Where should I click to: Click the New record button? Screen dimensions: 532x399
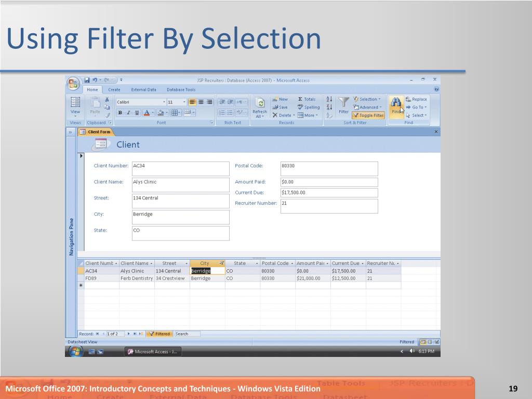click(280, 99)
